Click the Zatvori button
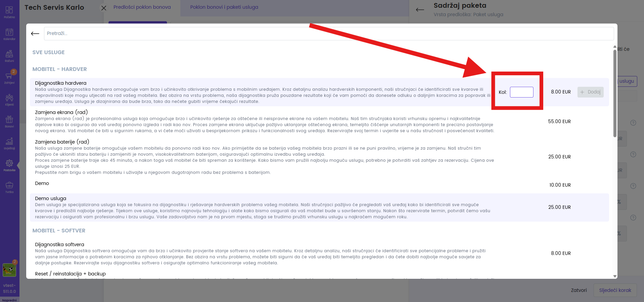644x302 pixels. pos(578,290)
